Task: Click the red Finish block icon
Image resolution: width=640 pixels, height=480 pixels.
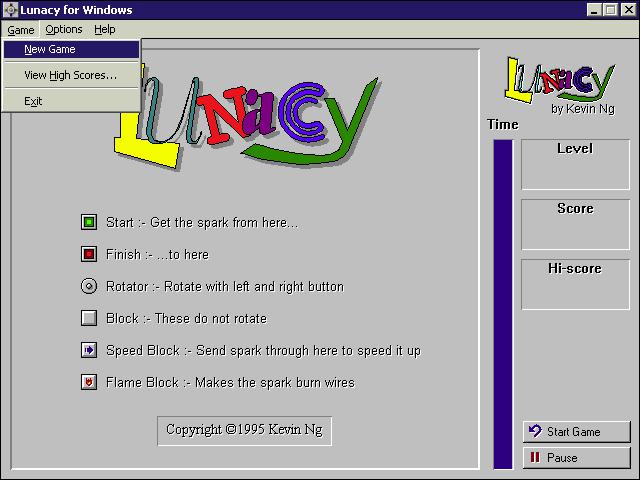Action: click(x=89, y=254)
